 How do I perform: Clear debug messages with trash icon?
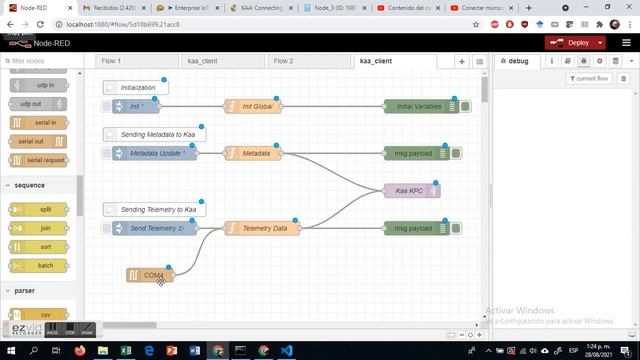[623, 78]
